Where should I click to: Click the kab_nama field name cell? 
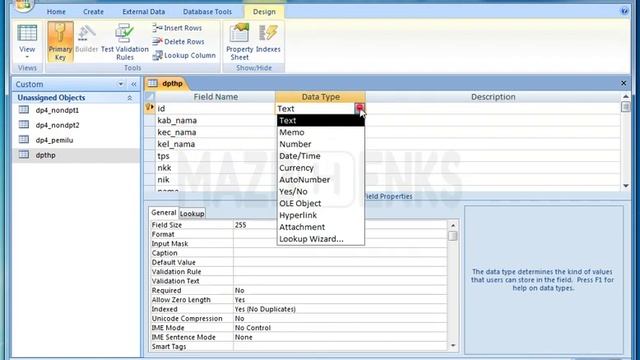215,120
